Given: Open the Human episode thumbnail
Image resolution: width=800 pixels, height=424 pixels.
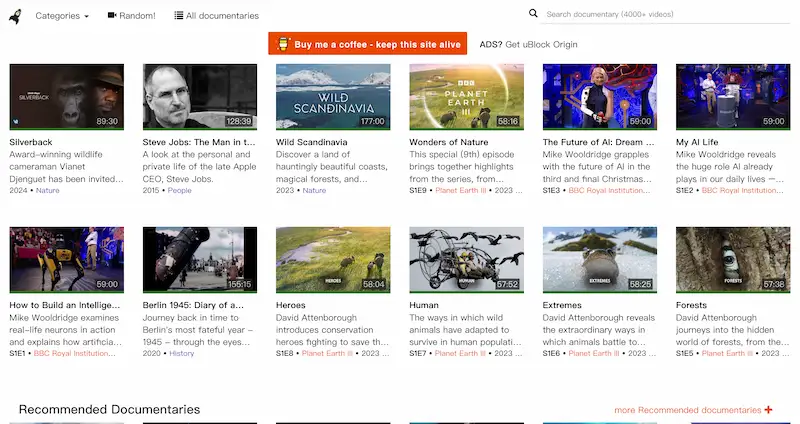Looking at the screenshot, I should click(x=466, y=260).
